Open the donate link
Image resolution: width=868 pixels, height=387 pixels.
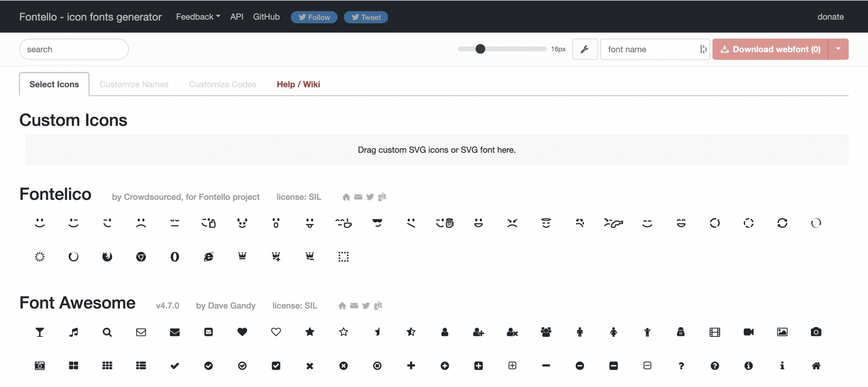[830, 17]
